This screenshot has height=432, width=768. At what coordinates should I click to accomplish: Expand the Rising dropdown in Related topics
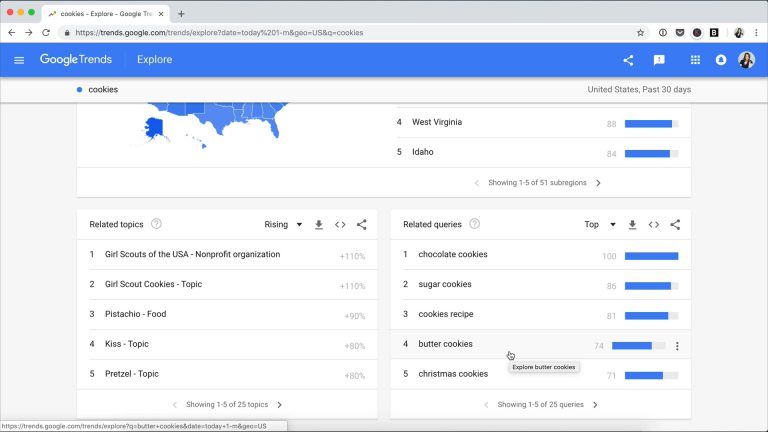[283, 224]
